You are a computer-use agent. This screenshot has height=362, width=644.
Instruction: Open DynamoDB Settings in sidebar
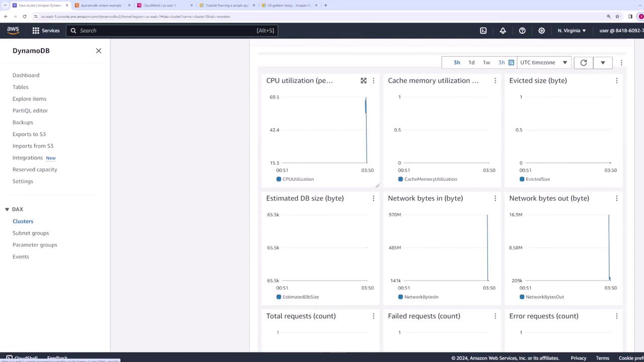pos(23,181)
